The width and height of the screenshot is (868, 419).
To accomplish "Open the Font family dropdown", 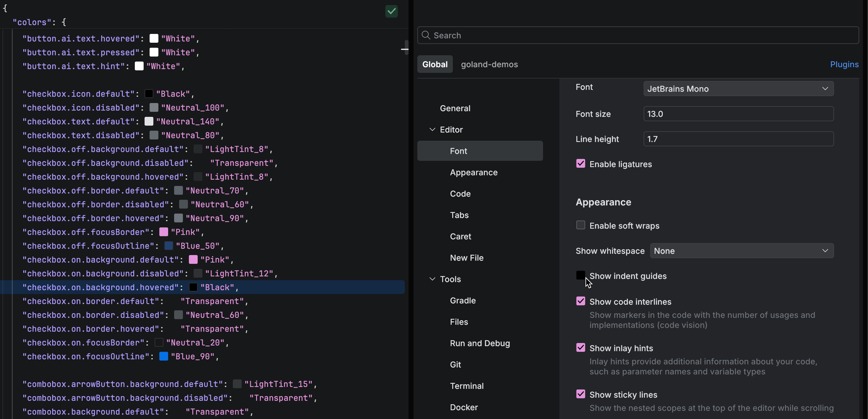I will 739,89.
